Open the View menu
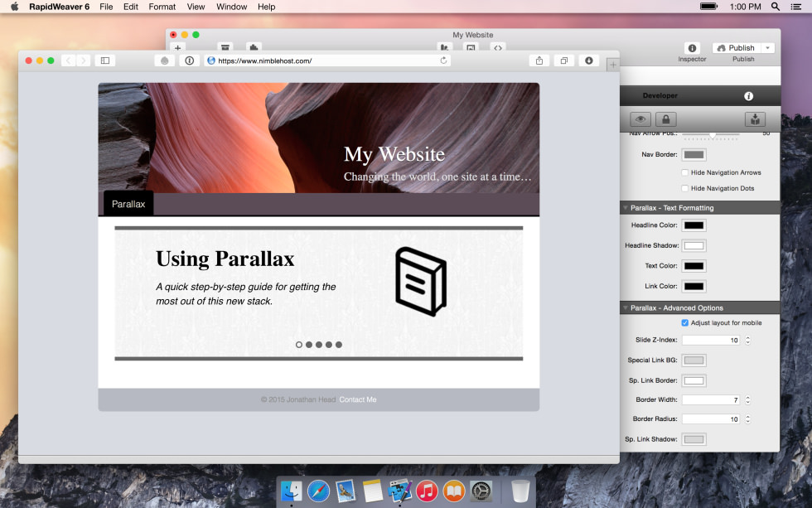 point(196,7)
